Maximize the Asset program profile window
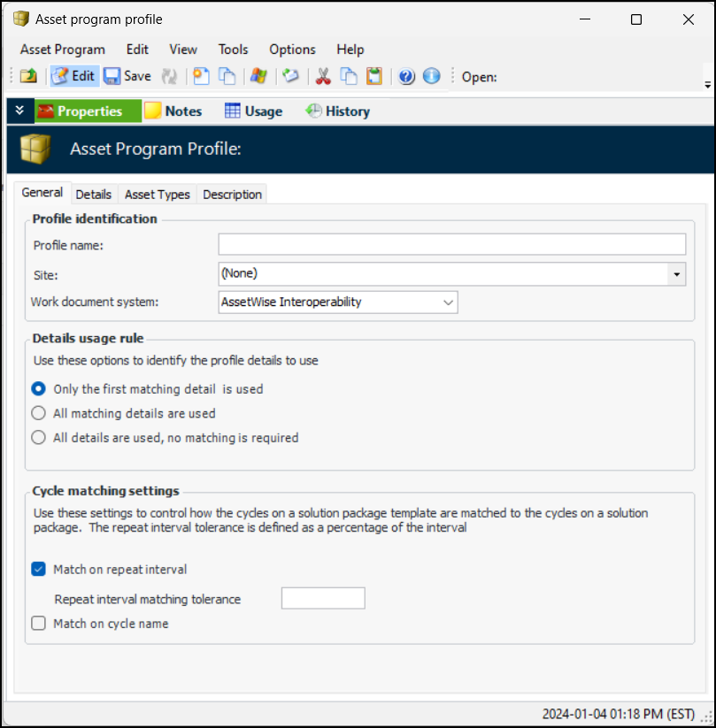Viewport: 716px width, 728px height. (x=636, y=19)
